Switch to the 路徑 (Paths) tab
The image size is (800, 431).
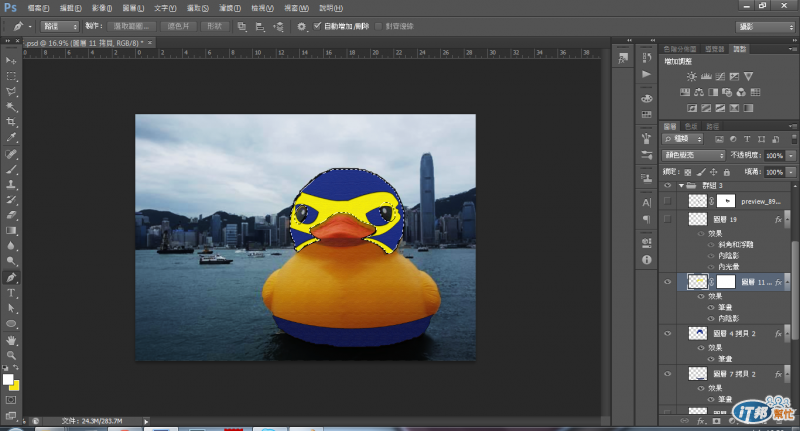713,126
